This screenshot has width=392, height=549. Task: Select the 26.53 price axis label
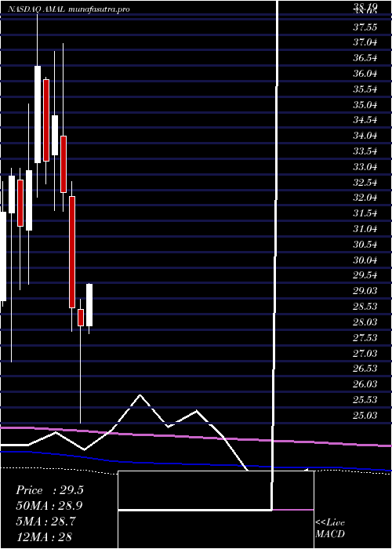pos(365,369)
